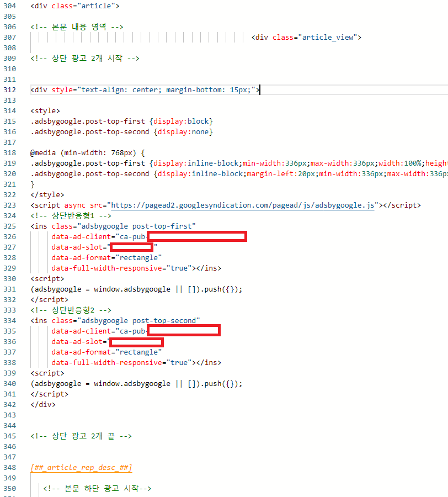
Task: Click the opening <style> tag
Action: pyautogui.click(x=45, y=111)
